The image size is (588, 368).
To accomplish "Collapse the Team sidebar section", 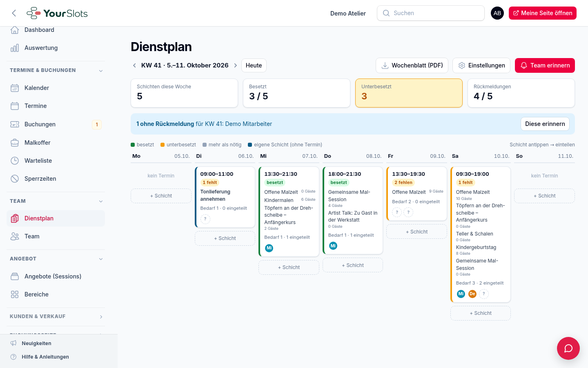I will click(101, 201).
